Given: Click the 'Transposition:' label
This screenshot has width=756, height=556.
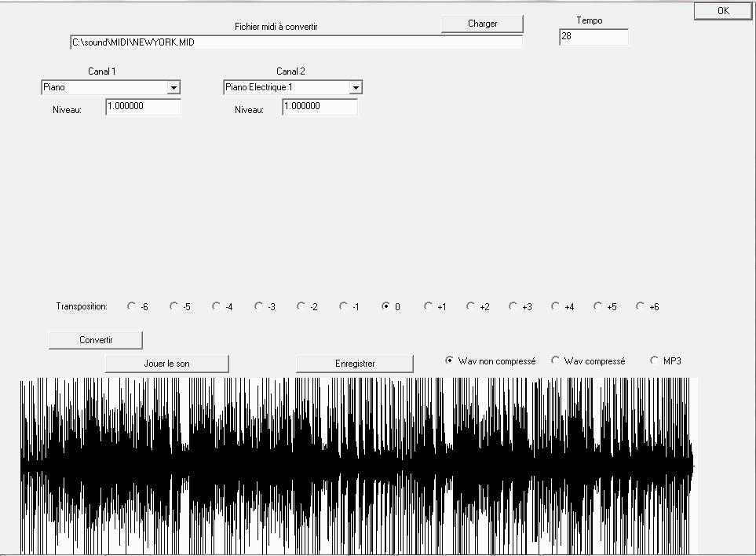Looking at the screenshot, I should [82, 306].
